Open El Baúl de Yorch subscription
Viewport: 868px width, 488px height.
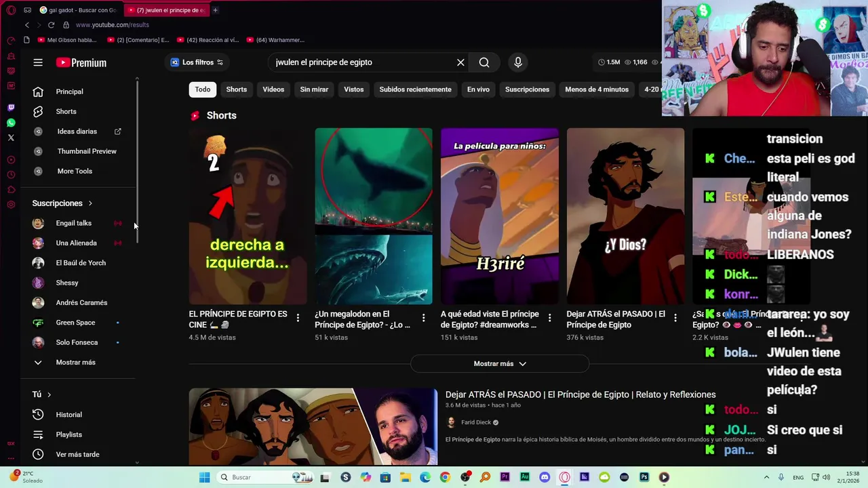click(x=81, y=263)
